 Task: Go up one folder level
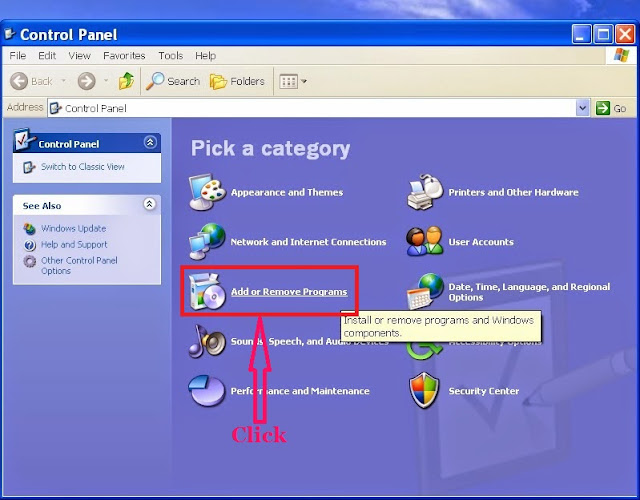[x=127, y=81]
